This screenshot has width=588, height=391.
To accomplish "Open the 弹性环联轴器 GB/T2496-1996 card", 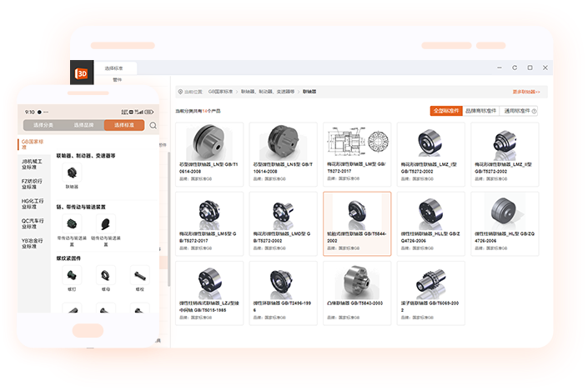I will point(283,293).
